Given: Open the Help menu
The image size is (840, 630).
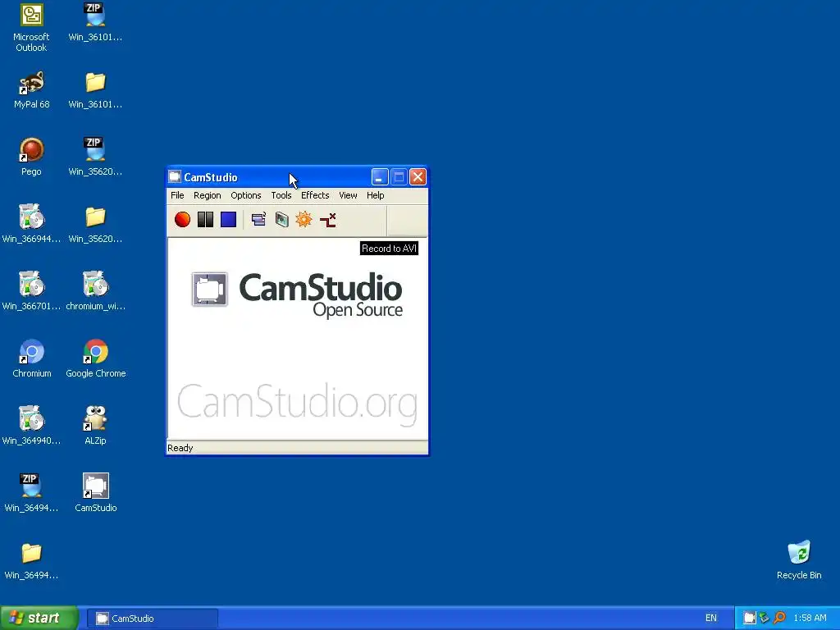Looking at the screenshot, I should [376, 195].
